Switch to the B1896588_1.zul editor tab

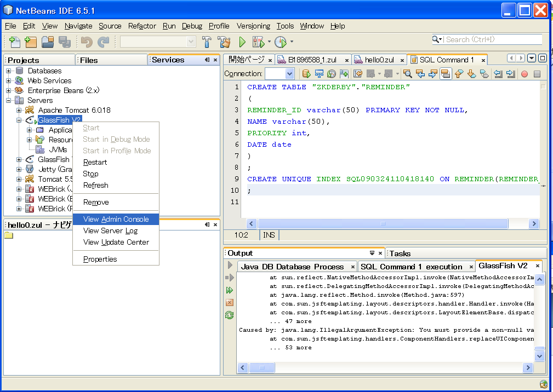tap(312, 60)
